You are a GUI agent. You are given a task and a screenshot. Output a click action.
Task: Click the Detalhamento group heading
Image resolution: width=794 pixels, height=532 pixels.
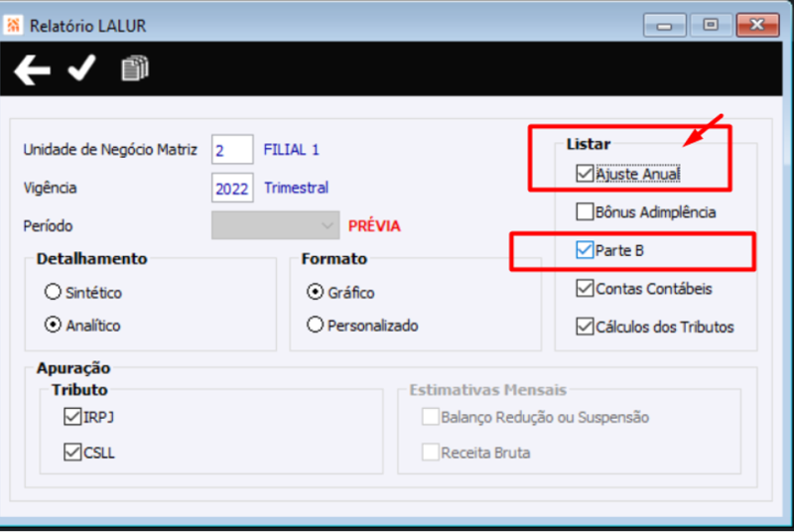91,259
